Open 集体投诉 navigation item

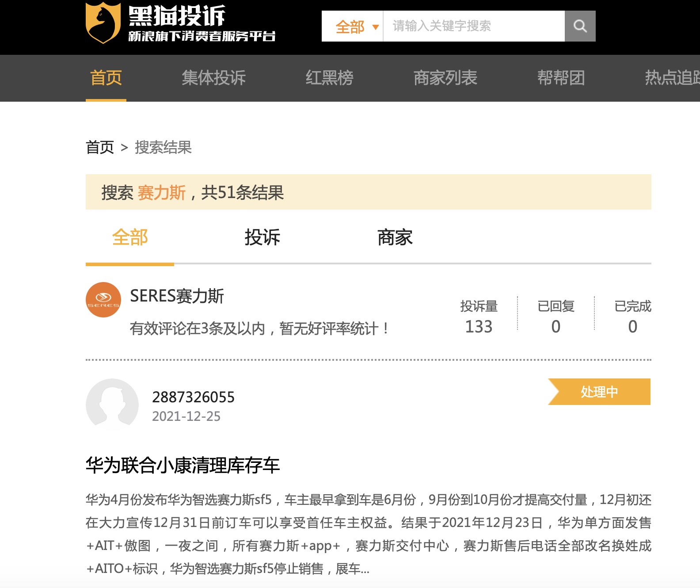click(213, 78)
